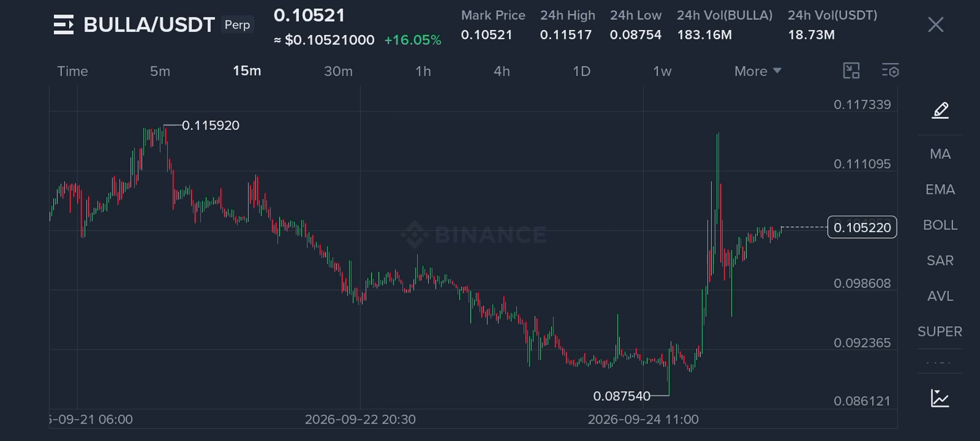
Task: Turn on the SAR indicator
Action: click(940, 261)
